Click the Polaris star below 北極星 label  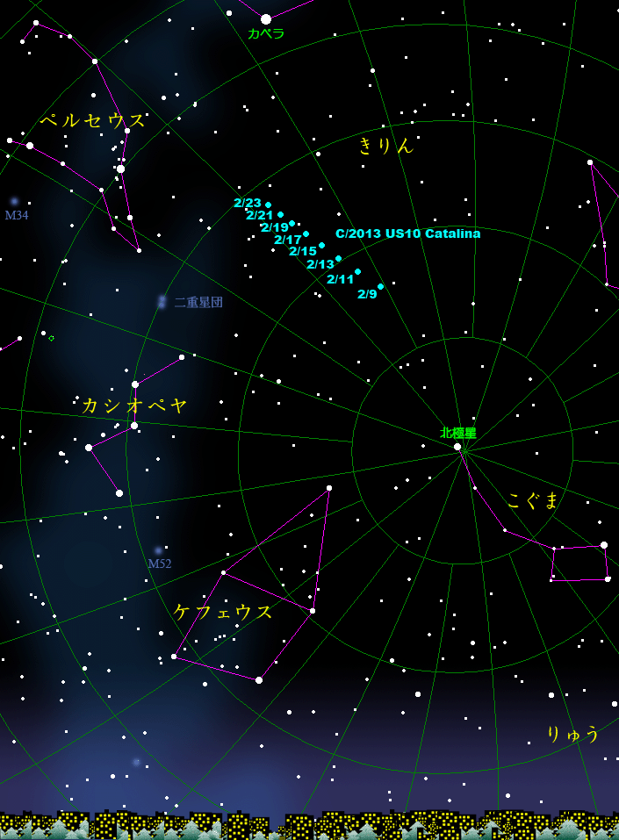click(x=457, y=446)
